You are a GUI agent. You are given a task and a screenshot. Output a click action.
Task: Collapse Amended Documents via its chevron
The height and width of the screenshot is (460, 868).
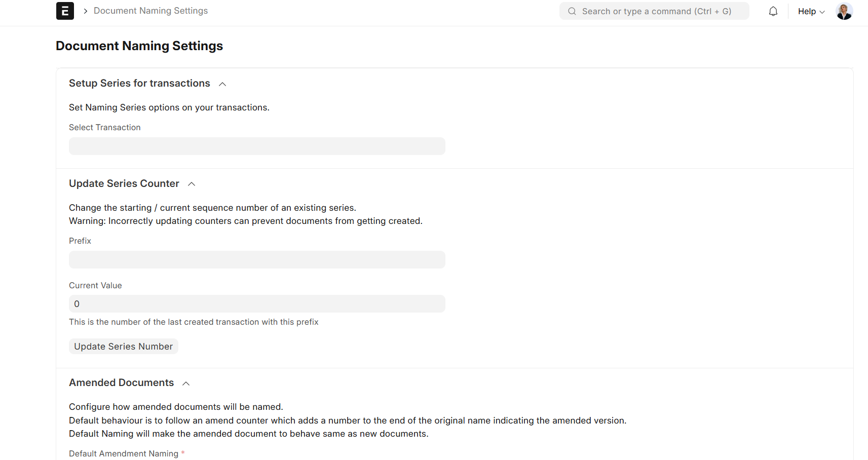point(186,384)
